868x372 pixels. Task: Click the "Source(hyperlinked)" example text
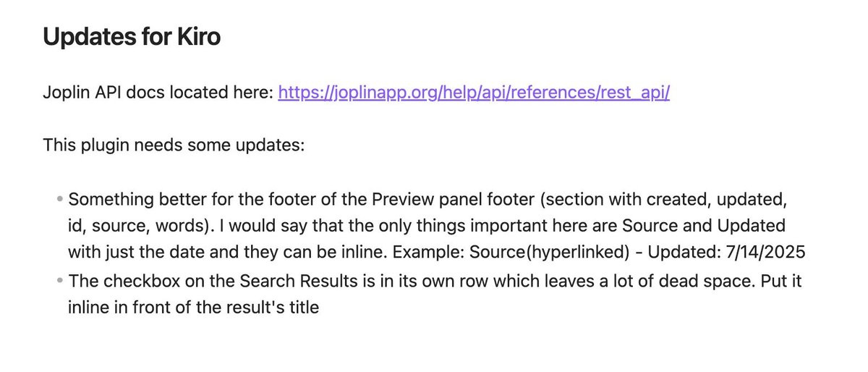pos(543,253)
